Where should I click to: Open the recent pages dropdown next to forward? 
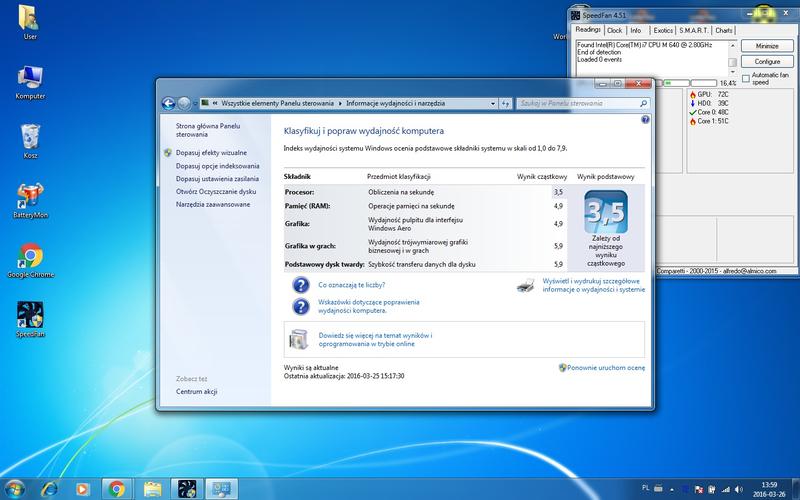point(194,104)
